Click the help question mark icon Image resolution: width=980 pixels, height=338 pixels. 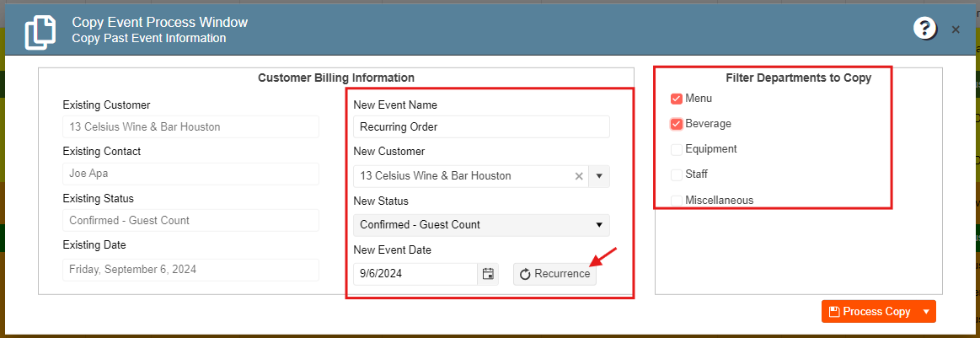coord(924,30)
